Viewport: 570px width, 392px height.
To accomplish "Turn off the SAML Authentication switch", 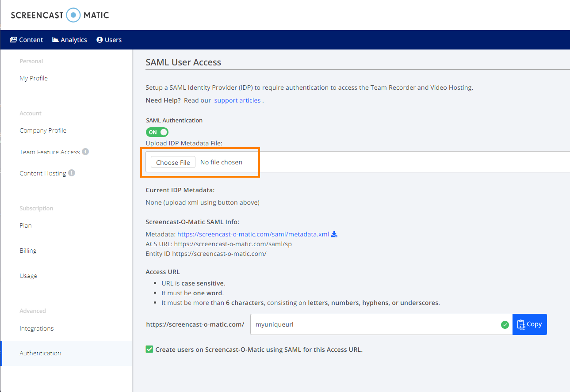I will (x=157, y=132).
